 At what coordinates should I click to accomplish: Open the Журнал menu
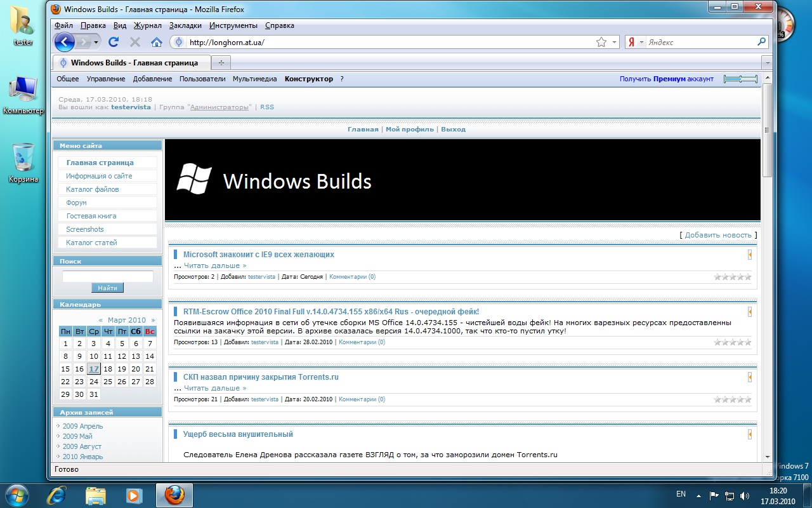(147, 25)
